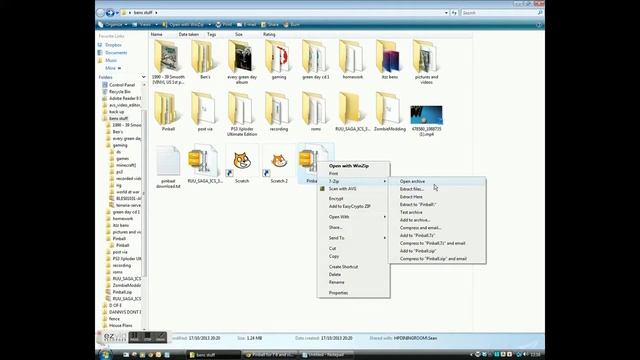This screenshot has height=360, width=640.
Task: Open the 'every green day album' folder
Action: pos(242,57)
